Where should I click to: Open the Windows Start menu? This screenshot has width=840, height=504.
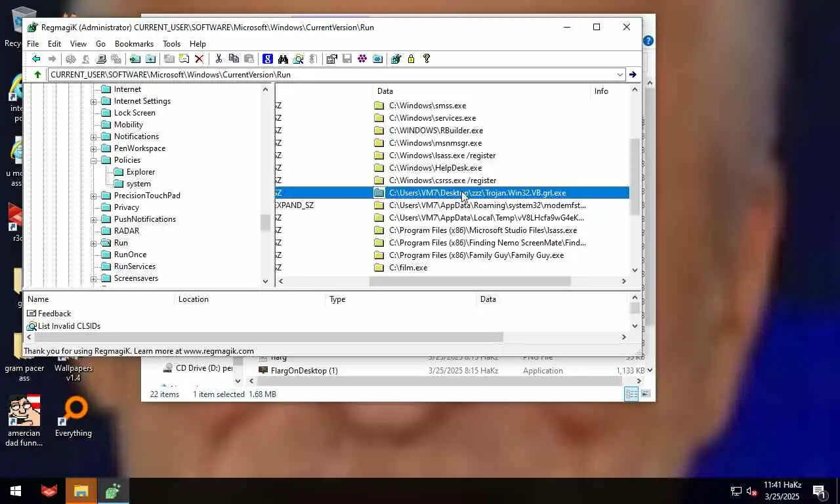click(x=16, y=490)
